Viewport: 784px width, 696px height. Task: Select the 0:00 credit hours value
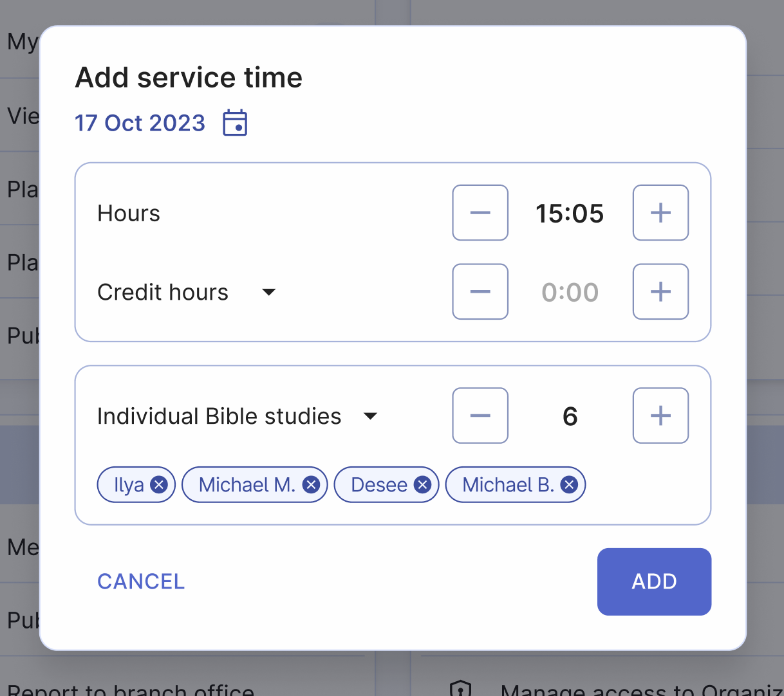[569, 291]
